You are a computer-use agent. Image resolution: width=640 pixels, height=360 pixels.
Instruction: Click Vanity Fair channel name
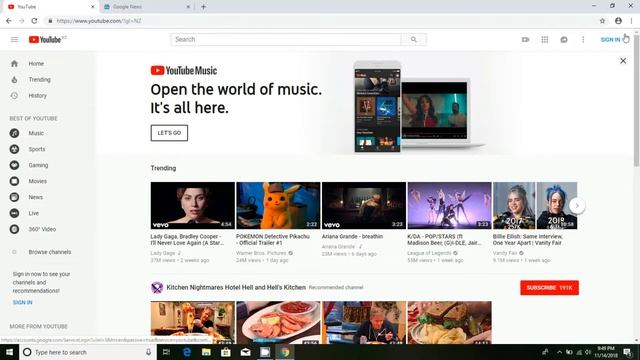point(505,253)
